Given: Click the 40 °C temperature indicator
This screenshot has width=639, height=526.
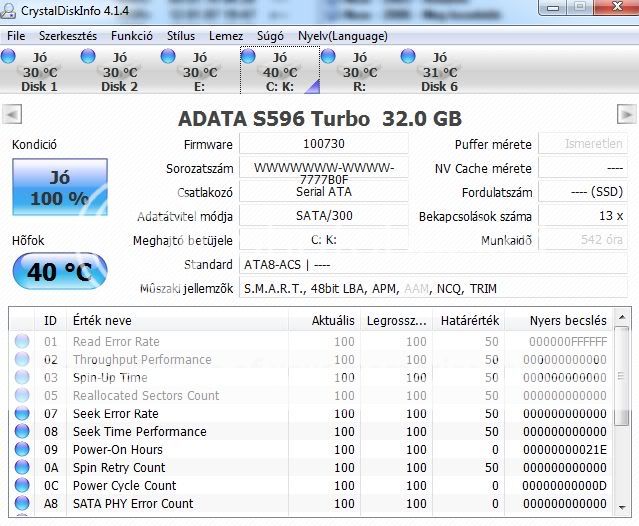Looking at the screenshot, I should tap(59, 272).
